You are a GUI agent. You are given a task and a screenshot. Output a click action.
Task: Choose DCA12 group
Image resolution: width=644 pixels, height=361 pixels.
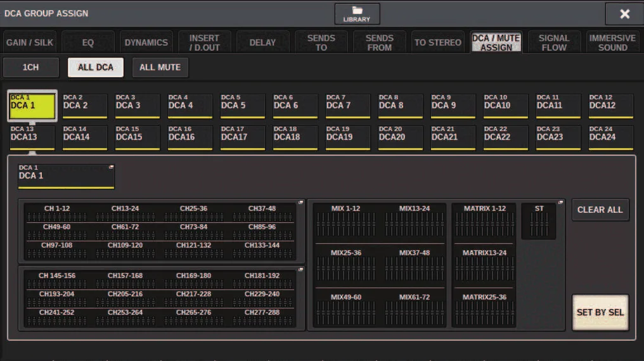click(611, 106)
